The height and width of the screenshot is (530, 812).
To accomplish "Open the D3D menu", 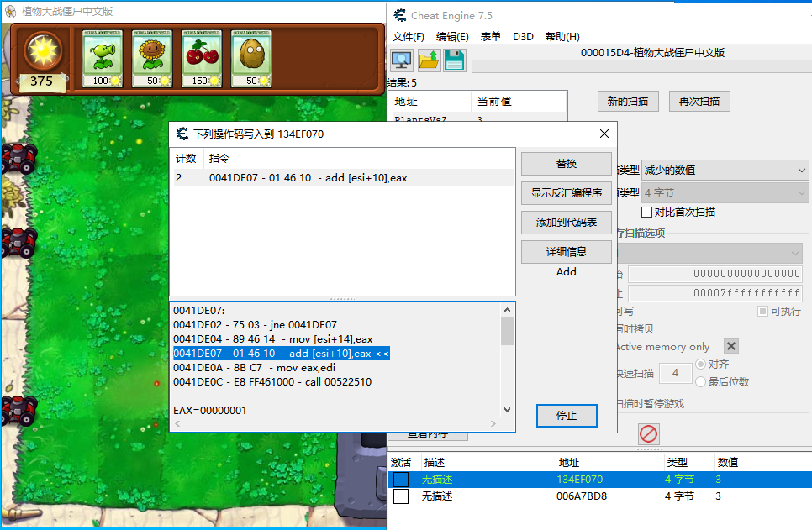I will pyautogui.click(x=523, y=37).
